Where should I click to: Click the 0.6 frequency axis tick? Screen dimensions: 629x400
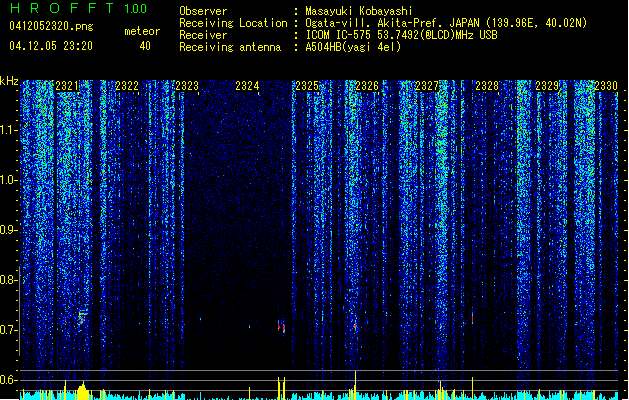[x=8, y=380]
